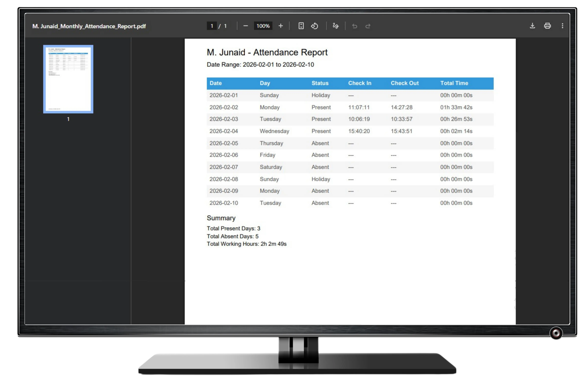The width and height of the screenshot is (588, 392).
Task: Click the 2026-02-02 Monday row
Action: point(350,107)
